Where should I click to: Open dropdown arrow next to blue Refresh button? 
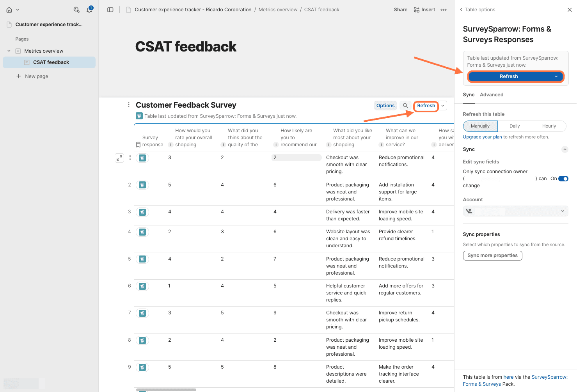[x=556, y=76]
